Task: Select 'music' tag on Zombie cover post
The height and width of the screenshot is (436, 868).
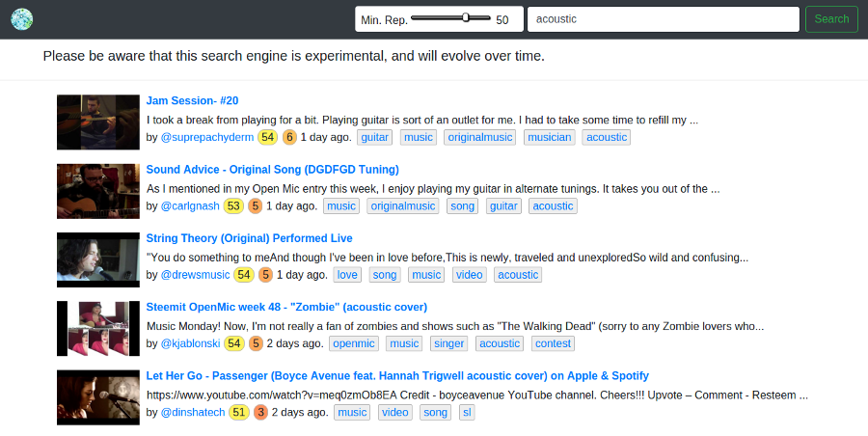Action: (x=404, y=343)
